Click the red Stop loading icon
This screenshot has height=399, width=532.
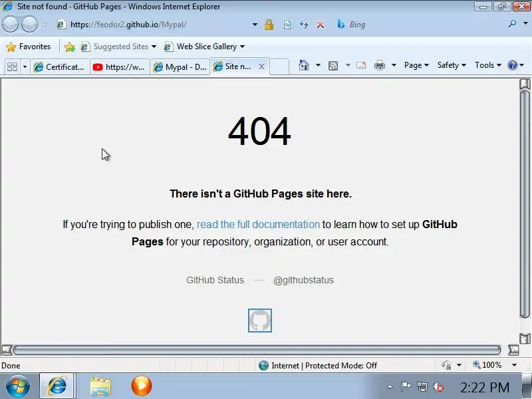pos(321,25)
